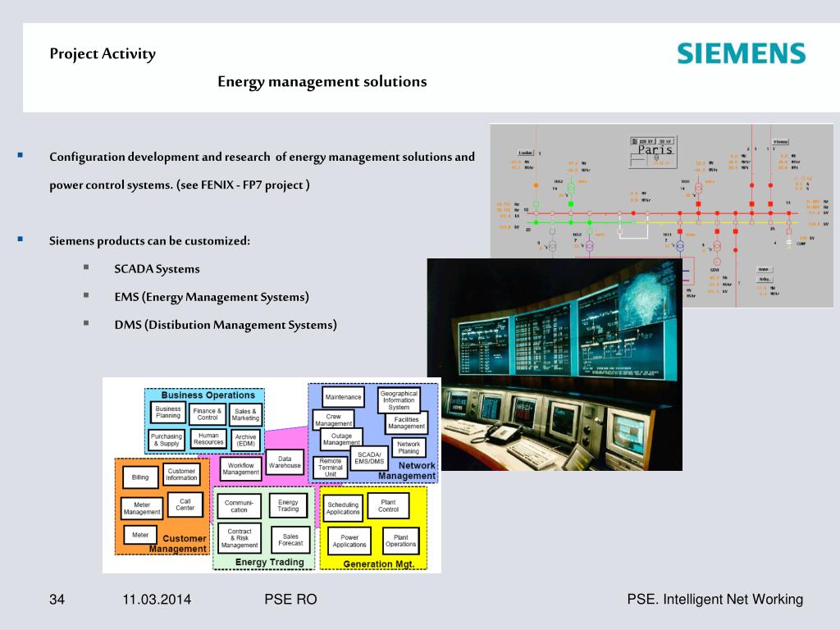
Task: Select the "Communi-cation" box
Action: tap(239, 506)
